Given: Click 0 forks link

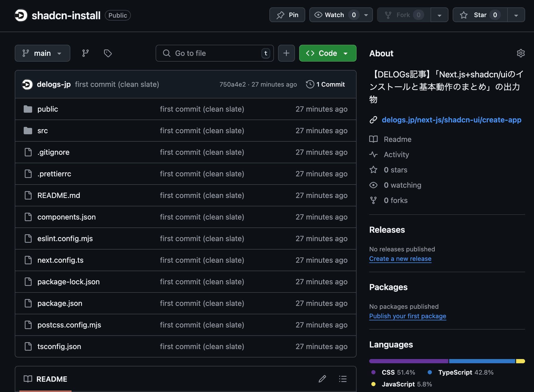Looking at the screenshot, I should tap(396, 200).
